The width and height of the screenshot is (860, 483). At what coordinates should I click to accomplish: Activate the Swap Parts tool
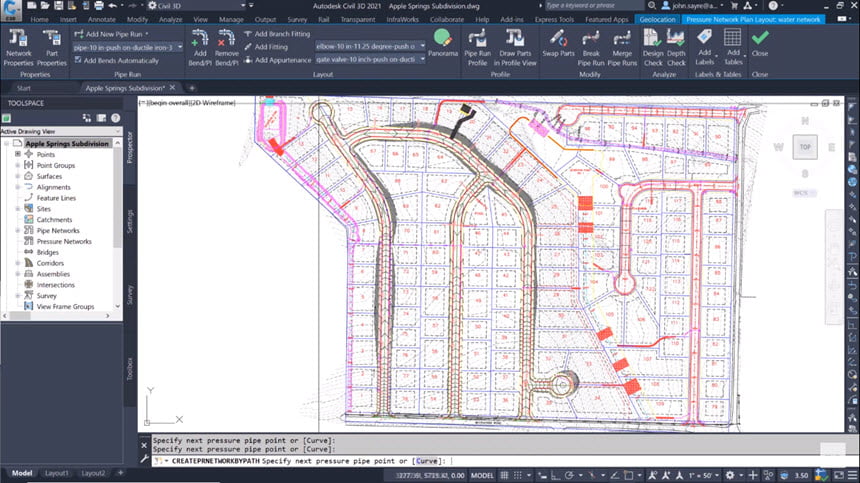click(558, 43)
